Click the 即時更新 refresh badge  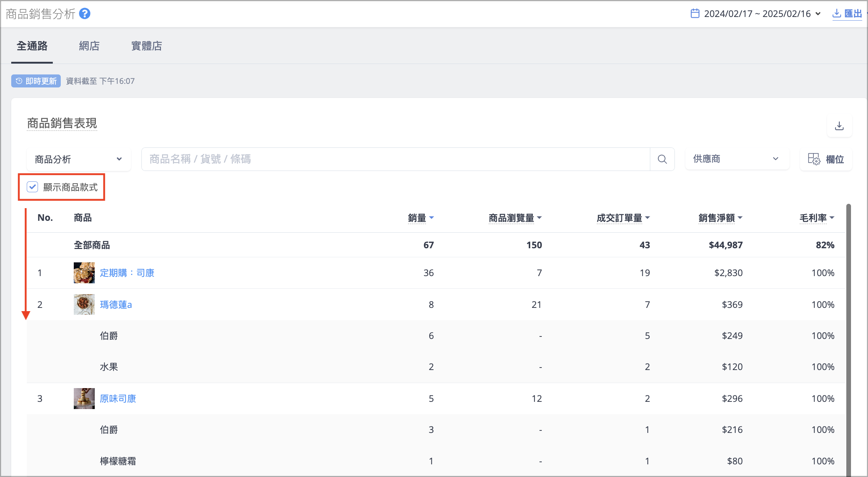[36, 81]
